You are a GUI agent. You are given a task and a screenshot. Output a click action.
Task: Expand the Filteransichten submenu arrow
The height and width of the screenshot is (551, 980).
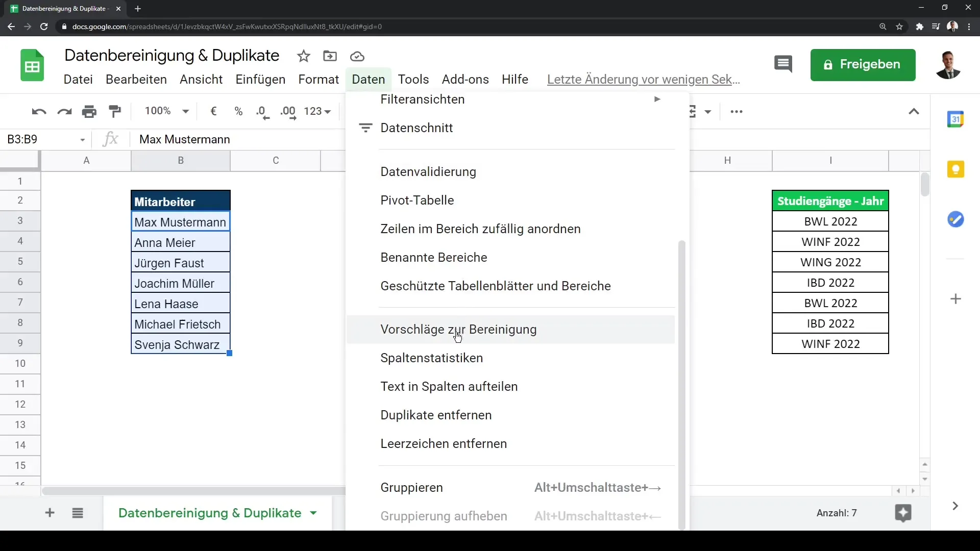pos(657,99)
